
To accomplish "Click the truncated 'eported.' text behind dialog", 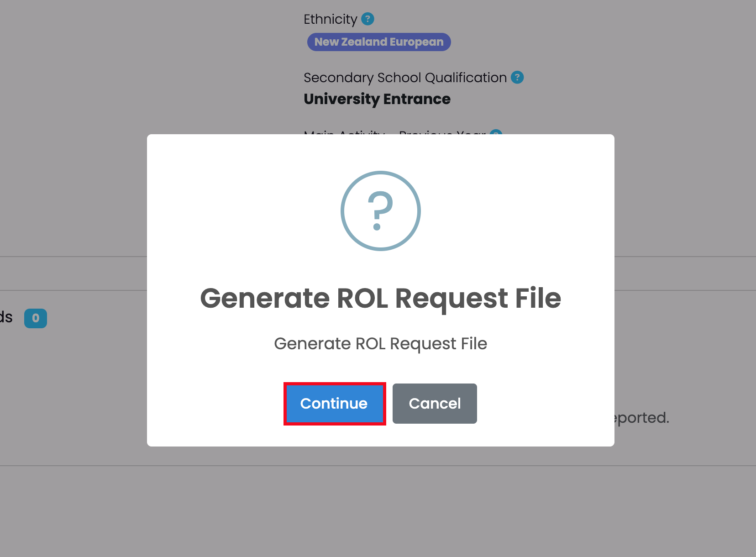I will pyautogui.click(x=642, y=418).
